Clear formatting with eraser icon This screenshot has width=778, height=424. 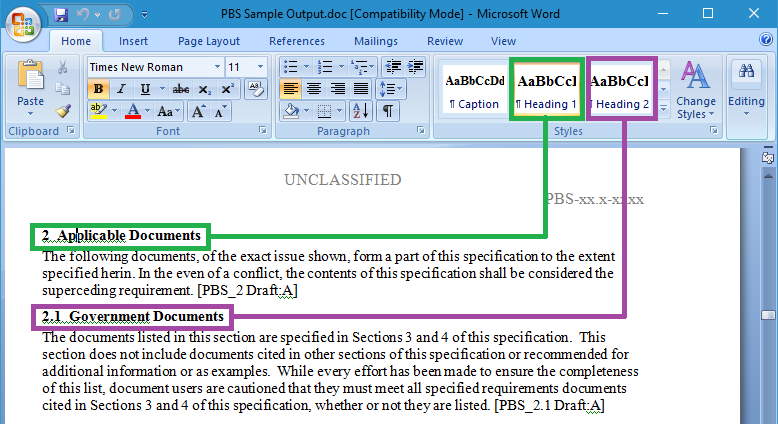[x=256, y=89]
